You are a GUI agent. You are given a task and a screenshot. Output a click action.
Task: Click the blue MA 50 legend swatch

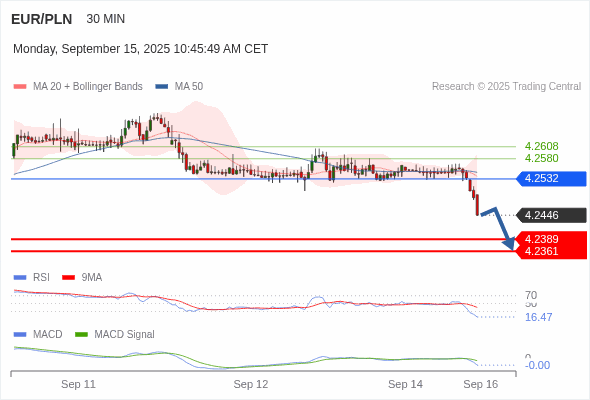pos(162,87)
